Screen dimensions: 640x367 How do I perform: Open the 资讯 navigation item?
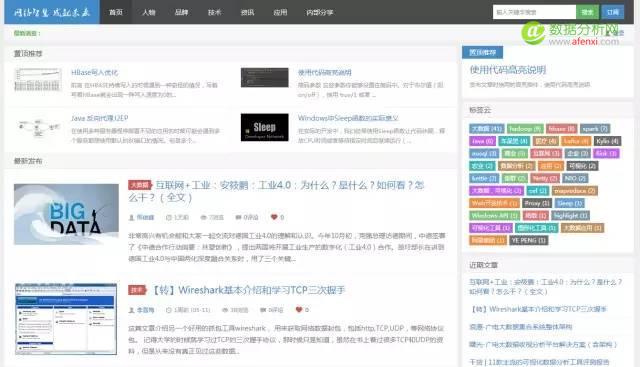(247, 12)
